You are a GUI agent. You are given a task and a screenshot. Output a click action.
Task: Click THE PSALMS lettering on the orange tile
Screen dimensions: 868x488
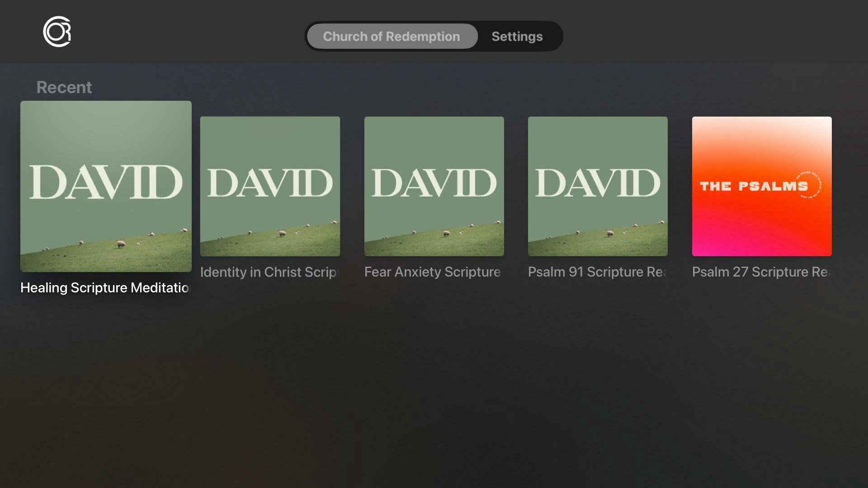coord(753,186)
